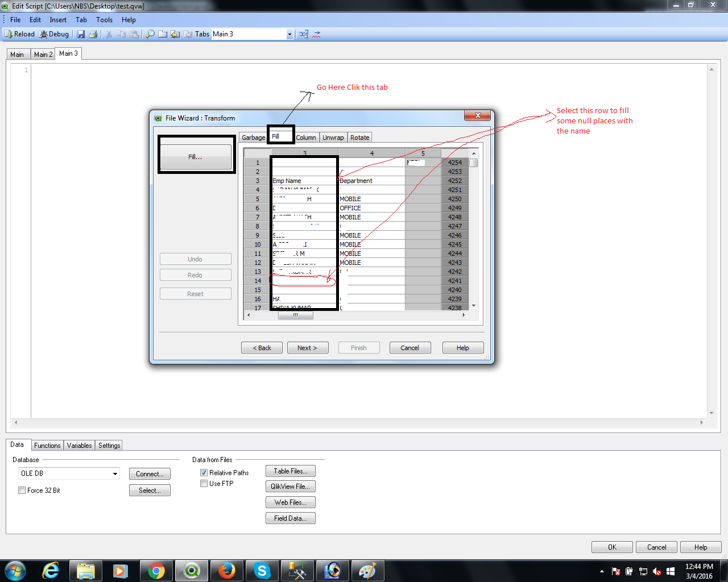Select the Column tab in File Wizard
This screenshot has width=728, height=582.
tap(306, 138)
